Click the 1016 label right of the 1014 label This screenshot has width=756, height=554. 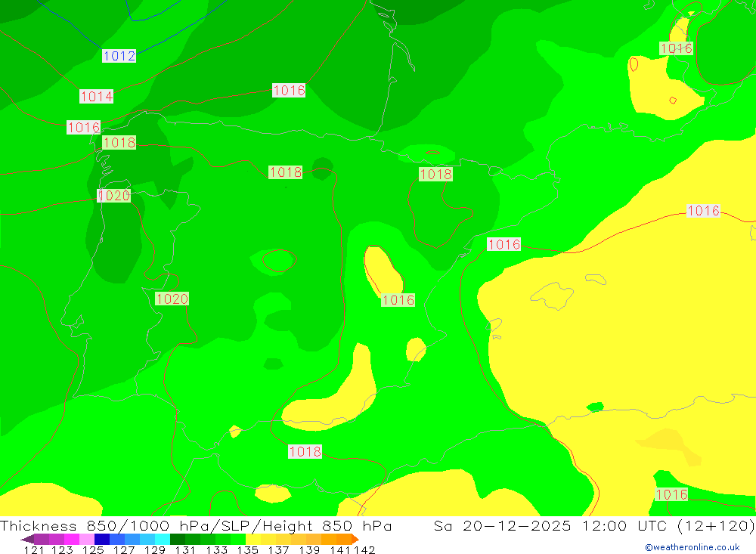pyautogui.click(x=289, y=90)
